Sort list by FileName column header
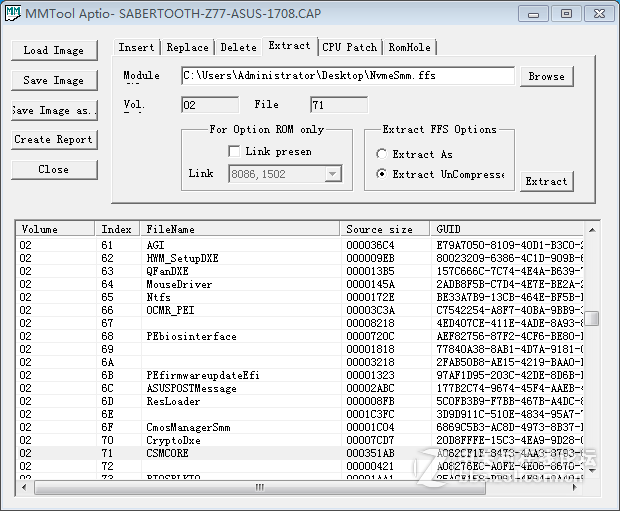Image resolution: width=620 pixels, height=511 pixels. [239, 229]
